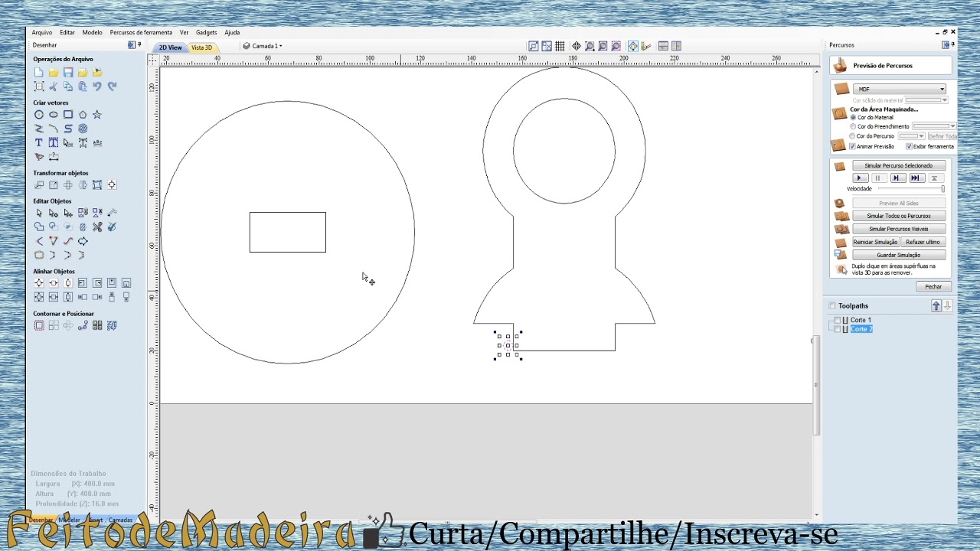Open the Move Objects transform tool
Image resolution: width=980 pixels, height=551 pixels.
[x=39, y=185]
